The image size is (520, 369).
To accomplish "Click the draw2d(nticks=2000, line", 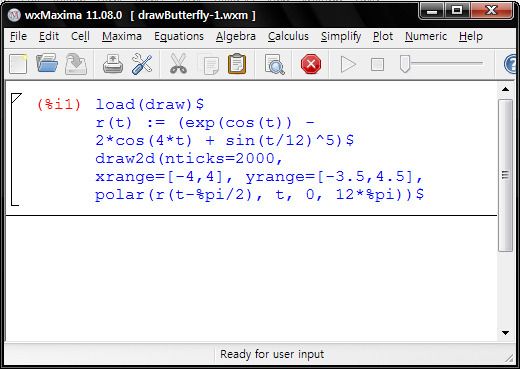I will [x=189, y=158].
